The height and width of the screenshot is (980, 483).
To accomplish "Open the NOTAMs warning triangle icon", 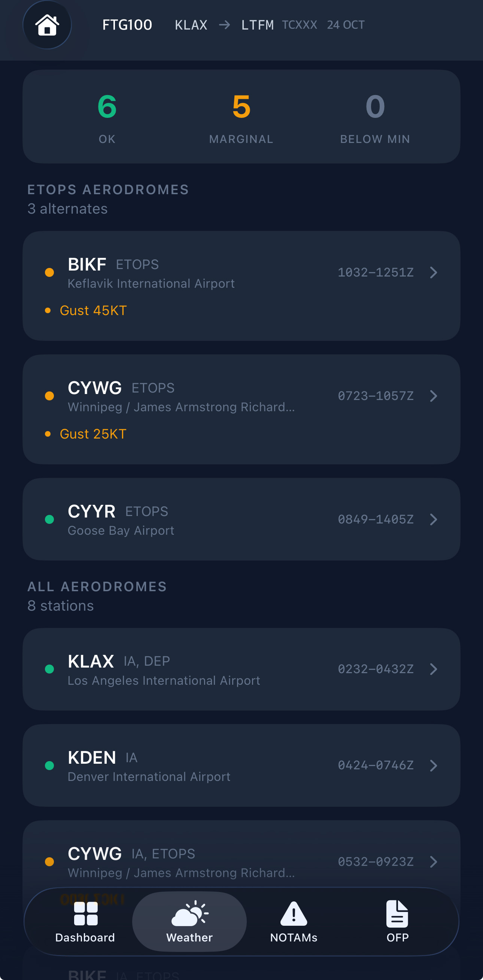I will coord(294,913).
